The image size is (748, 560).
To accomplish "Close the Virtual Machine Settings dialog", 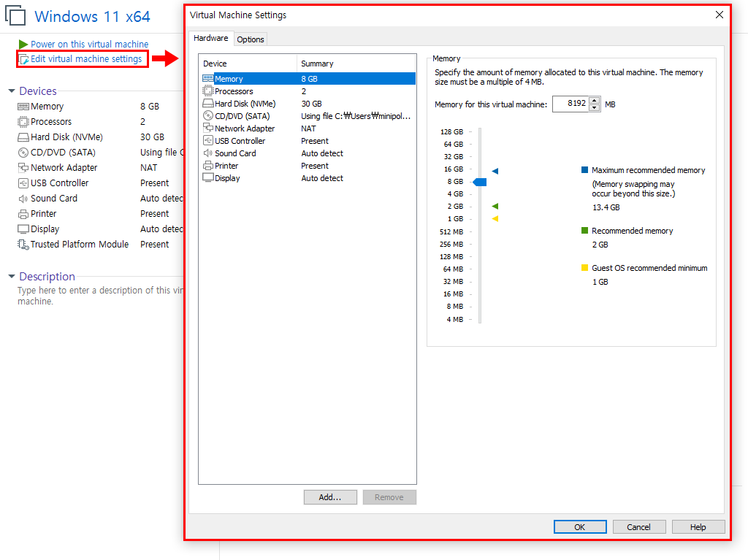I will click(x=720, y=15).
